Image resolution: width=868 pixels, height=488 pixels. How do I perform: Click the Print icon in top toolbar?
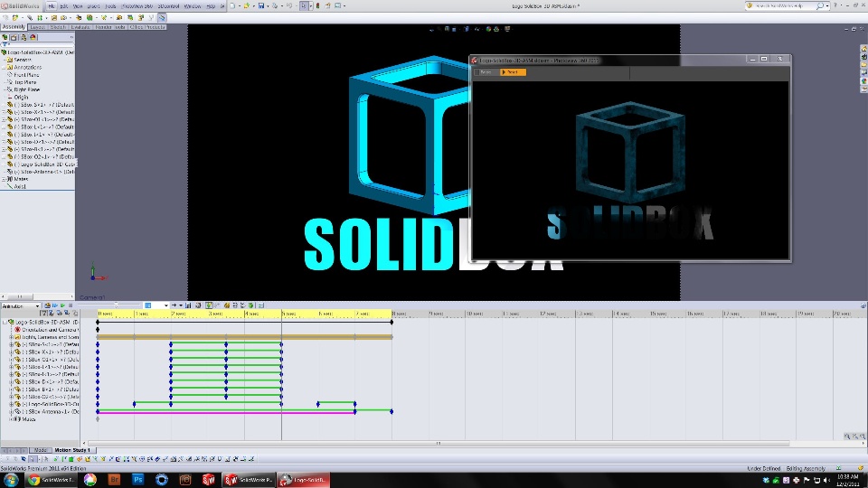(275, 5)
